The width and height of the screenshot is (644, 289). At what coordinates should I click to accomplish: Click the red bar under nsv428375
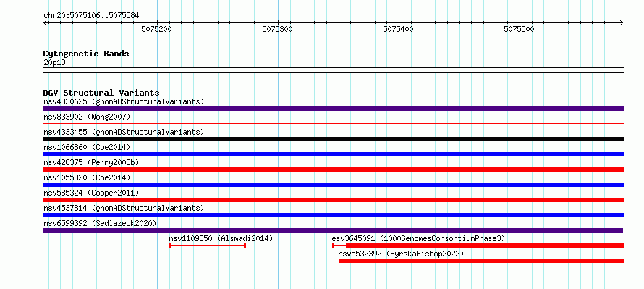tap(333, 169)
